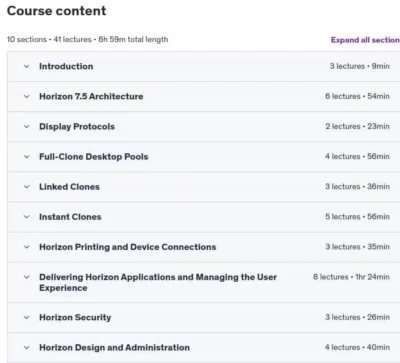Expand Linked Clones chevron
This screenshot has width=400, height=363.
point(27,187)
